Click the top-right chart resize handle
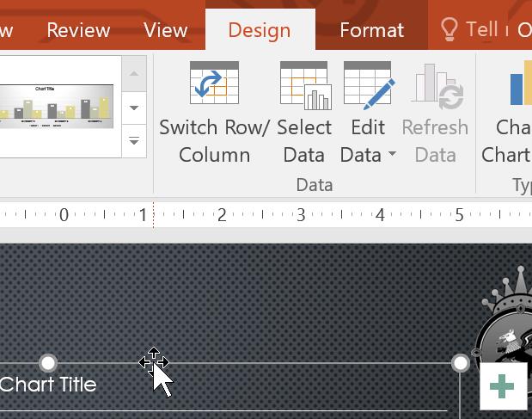532x419 pixels. [461, 363]
